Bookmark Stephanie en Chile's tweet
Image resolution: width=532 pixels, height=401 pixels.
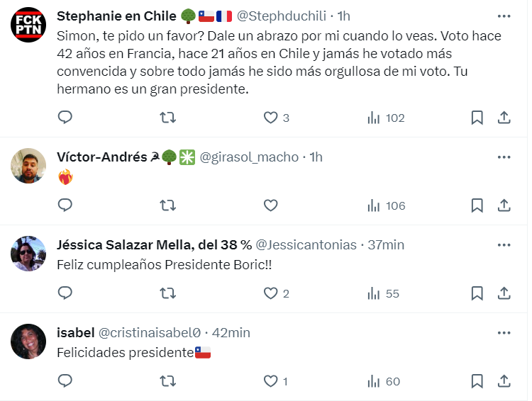coord(477,118)
